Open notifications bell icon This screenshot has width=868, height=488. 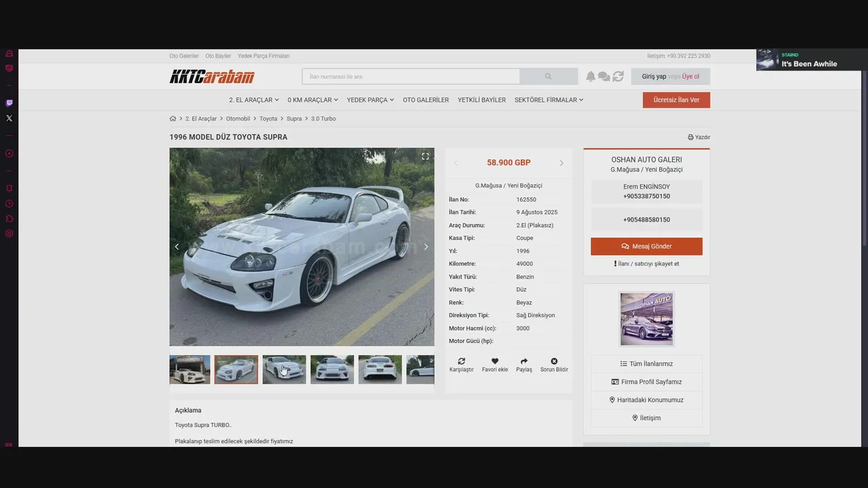[591, 77]
